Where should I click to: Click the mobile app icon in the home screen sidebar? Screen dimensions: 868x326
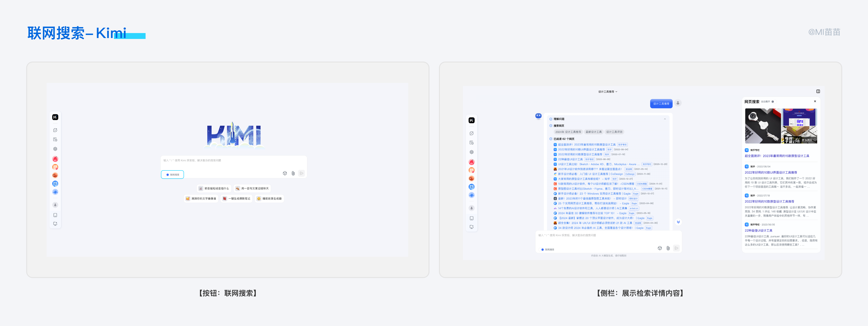pos(55,215)
